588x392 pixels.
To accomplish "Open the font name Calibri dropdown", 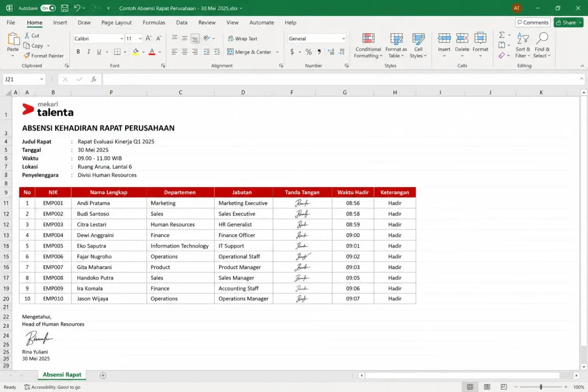I will [122, 38].
